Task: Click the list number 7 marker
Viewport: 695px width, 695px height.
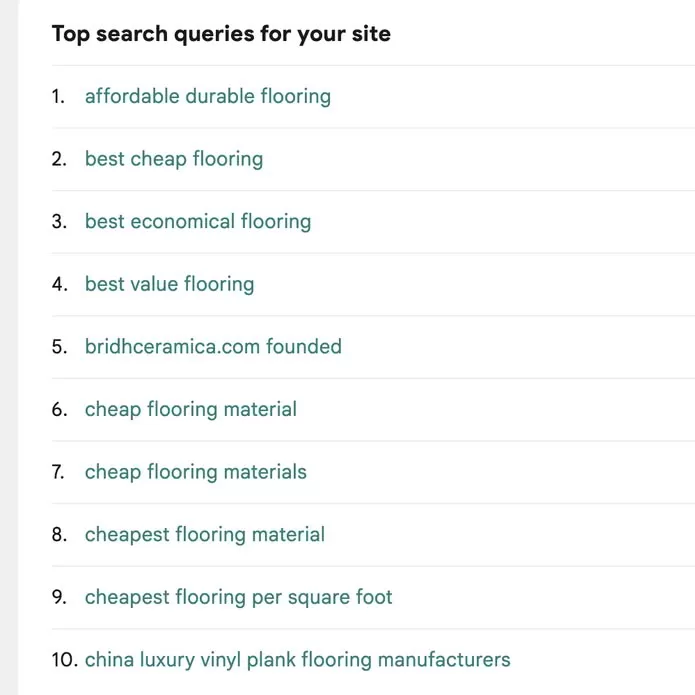Action: click(59, 472)
